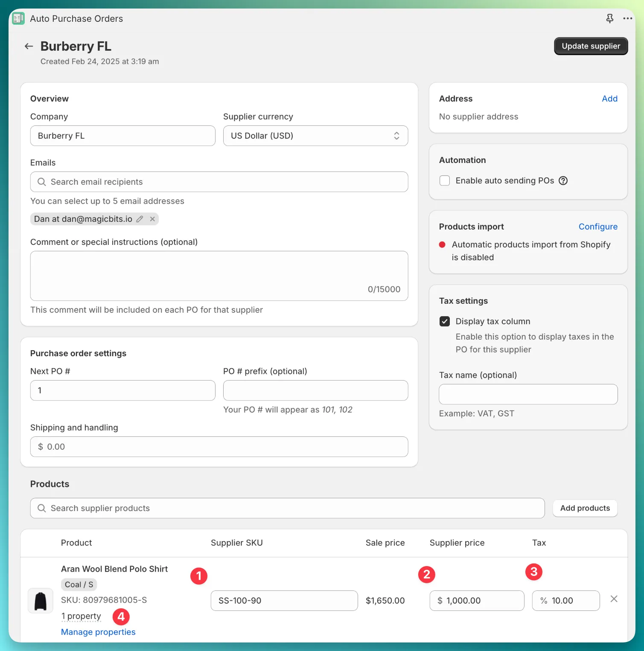Screen dimensions: 644x651
Task: Click Update supplier button
Action: coord(591,46)
